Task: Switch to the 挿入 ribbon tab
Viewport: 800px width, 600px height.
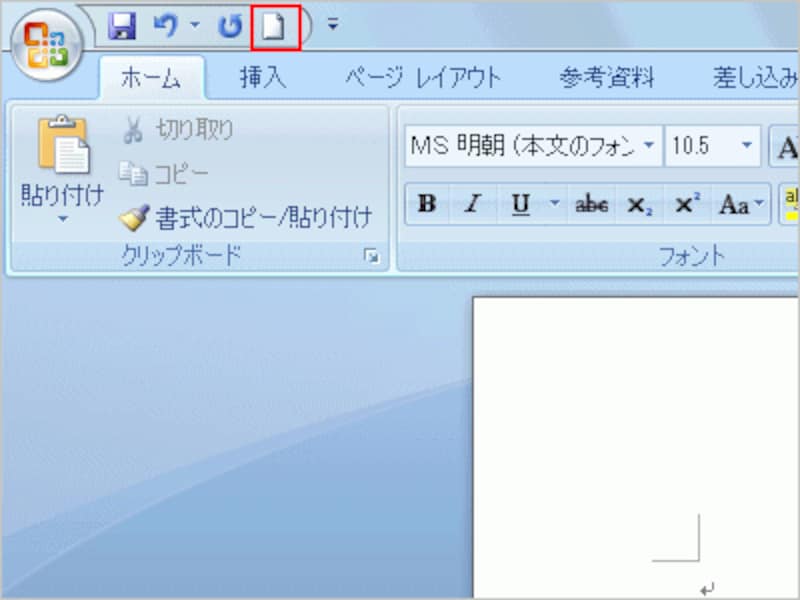Action: (261, 77)
